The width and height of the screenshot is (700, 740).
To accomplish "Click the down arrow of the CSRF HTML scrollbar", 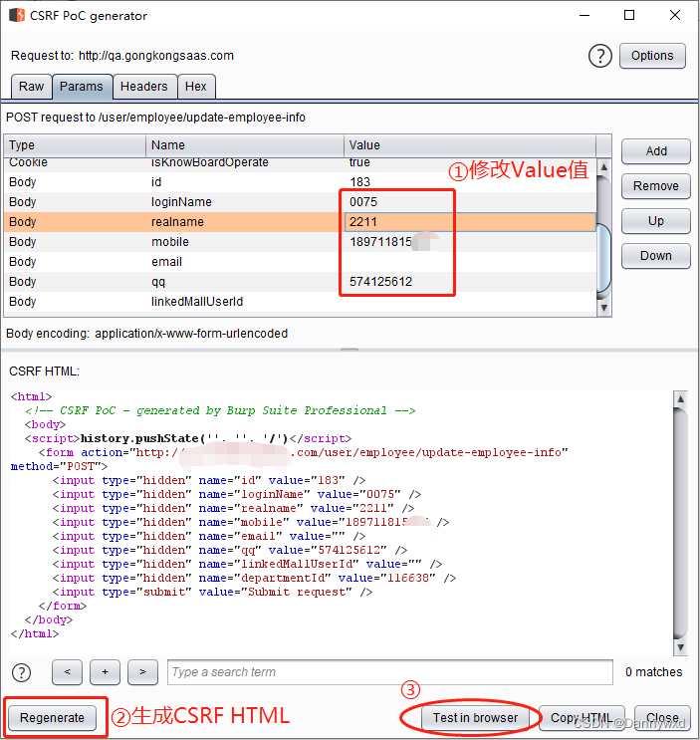I will coord(680,647).
